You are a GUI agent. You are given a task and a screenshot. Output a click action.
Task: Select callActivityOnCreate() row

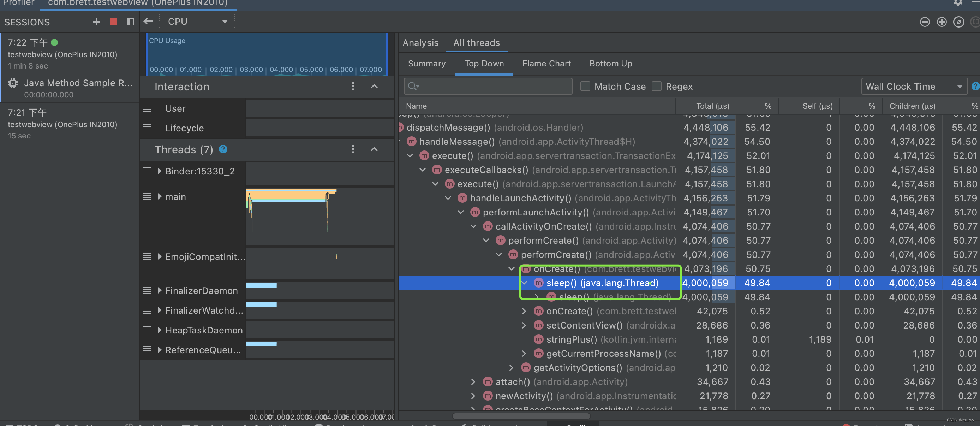click(689, 226)
